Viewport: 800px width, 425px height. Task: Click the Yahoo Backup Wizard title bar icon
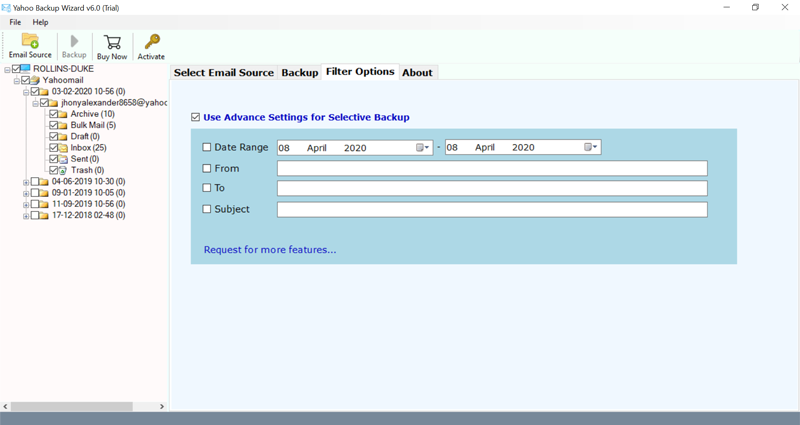tap(6, 8)
